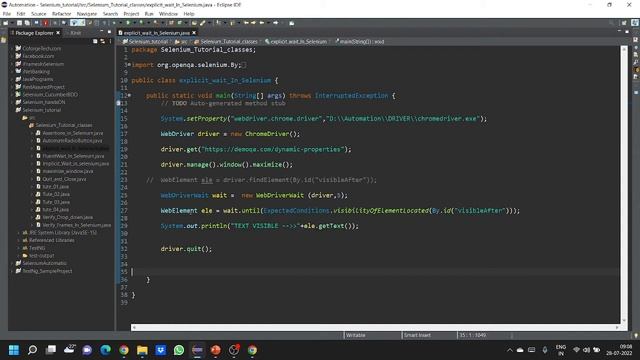The height and width of the screenshot is (360, 640).
Task: Close explicit_wait_In_Selenium.java editor tab
Action: [x=194, y=33]
